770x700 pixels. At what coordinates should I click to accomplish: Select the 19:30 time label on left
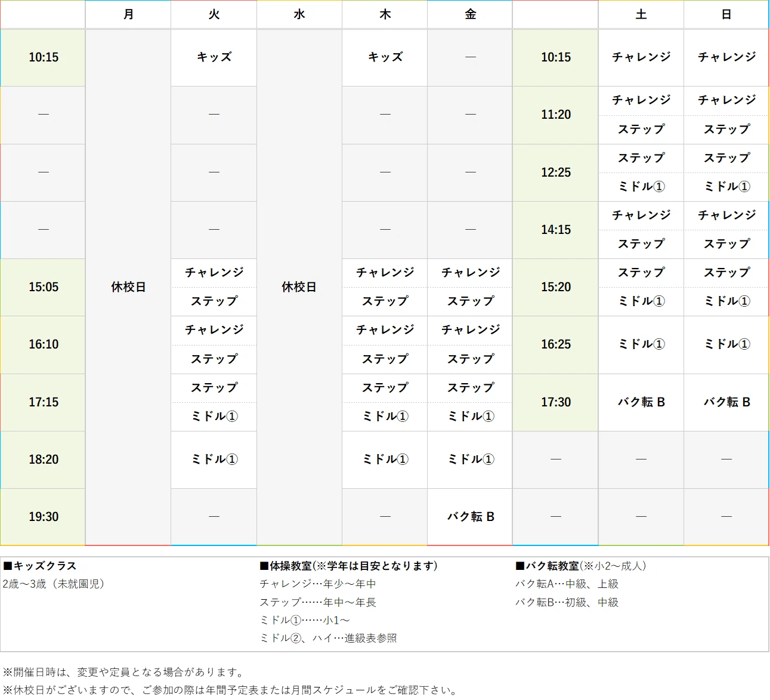point(42,516)
